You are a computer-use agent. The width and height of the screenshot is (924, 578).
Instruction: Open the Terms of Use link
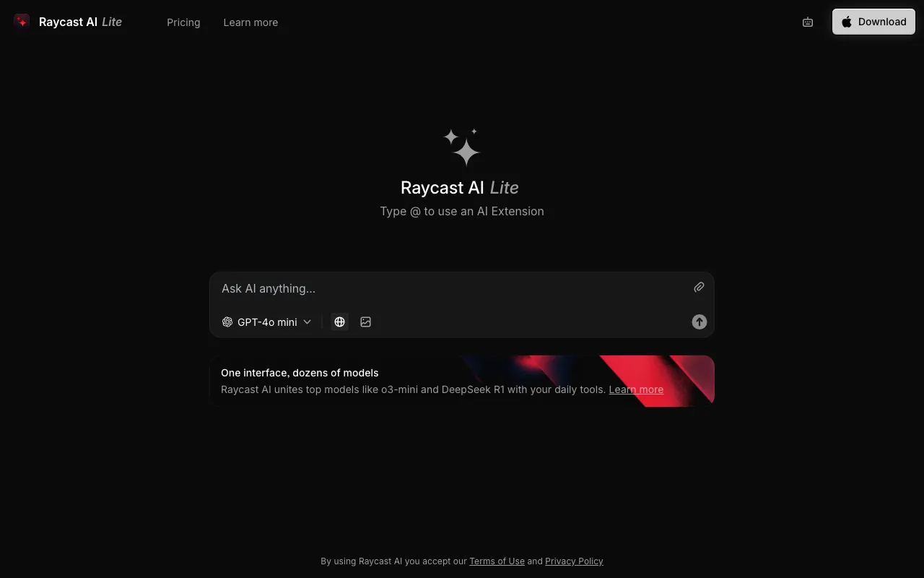coord(497,561)
